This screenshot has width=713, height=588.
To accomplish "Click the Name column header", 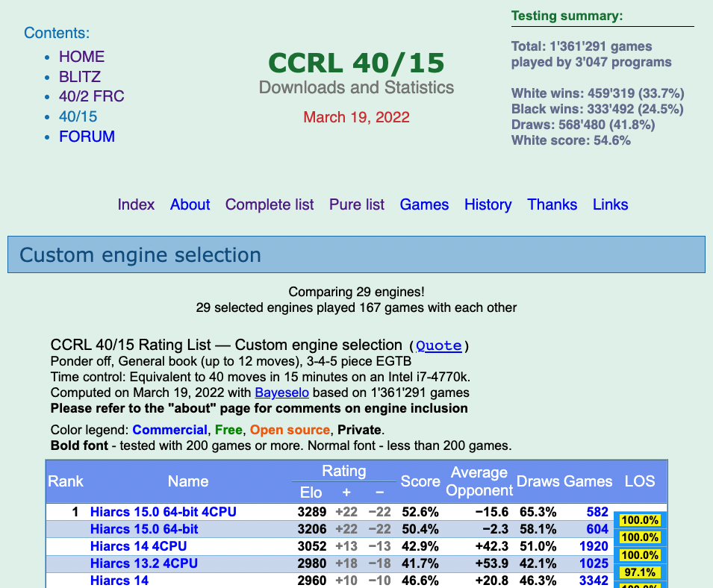I will 188,481.
